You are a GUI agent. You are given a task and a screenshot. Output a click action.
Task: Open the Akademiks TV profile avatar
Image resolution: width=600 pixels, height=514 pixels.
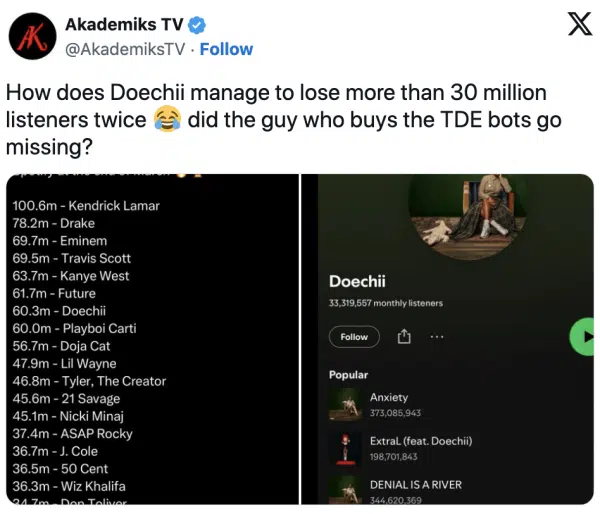coord(32,36)
